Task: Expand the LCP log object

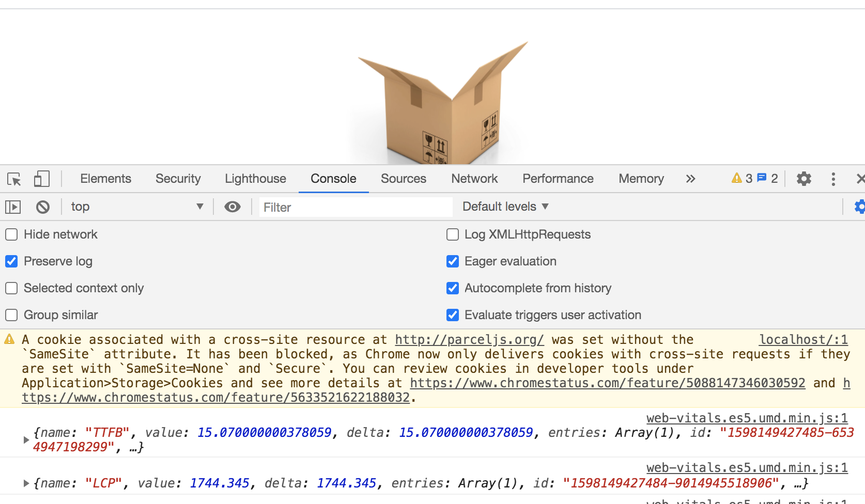Action: [26, 483]
